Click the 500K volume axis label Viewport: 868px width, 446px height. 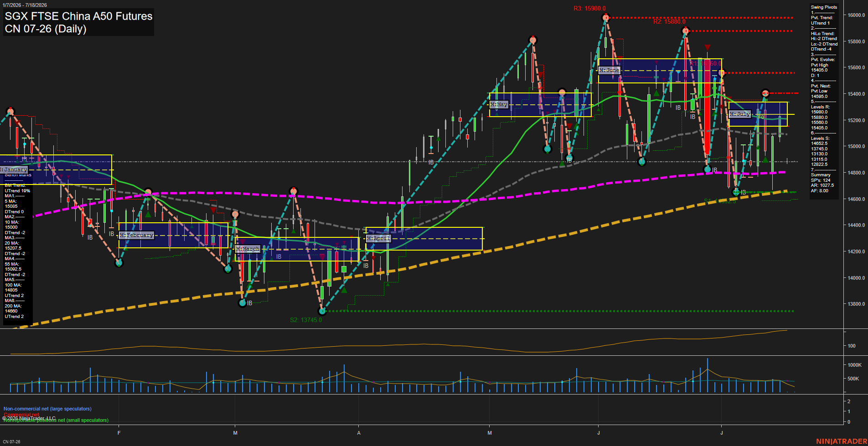[x=853, y=379]
